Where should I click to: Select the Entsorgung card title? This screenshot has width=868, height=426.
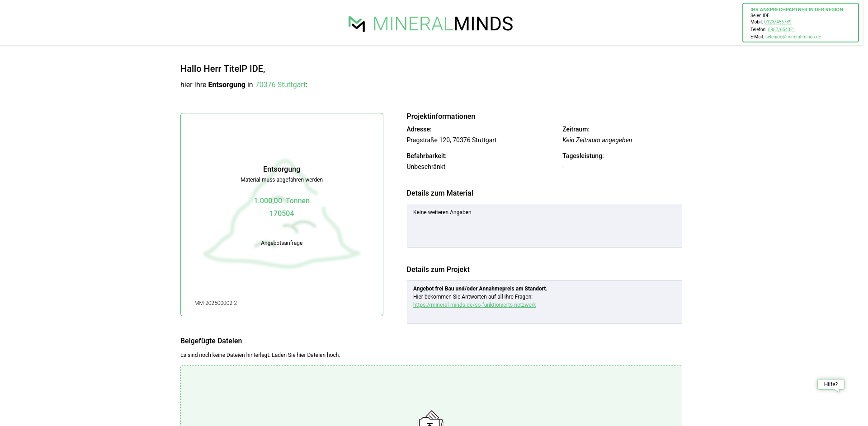pos(282,169)
